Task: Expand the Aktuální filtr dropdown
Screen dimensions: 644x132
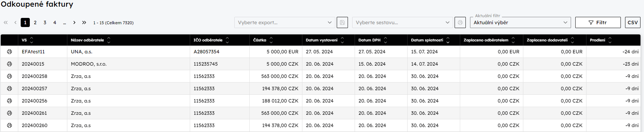Action: tap(520, 22)
